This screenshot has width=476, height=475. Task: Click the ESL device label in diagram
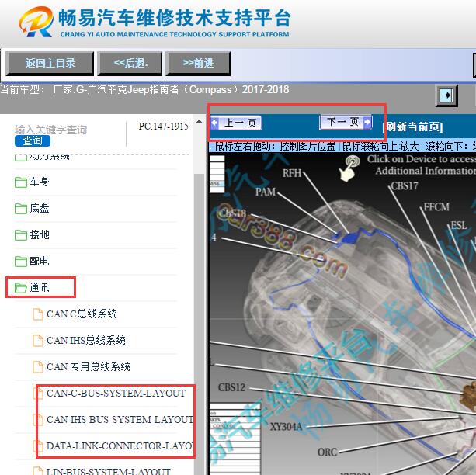tap(458, 226)
